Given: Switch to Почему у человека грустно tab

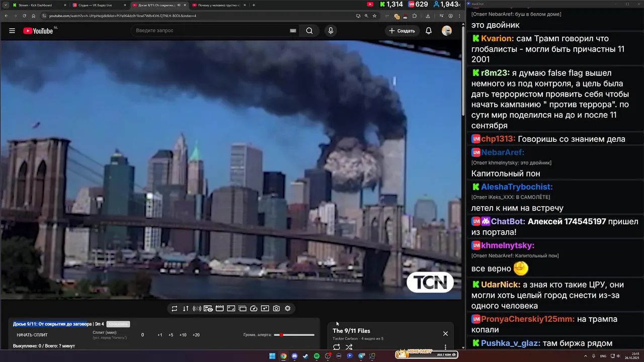Looking at the screenshot, I should click(x=219, y=5).
